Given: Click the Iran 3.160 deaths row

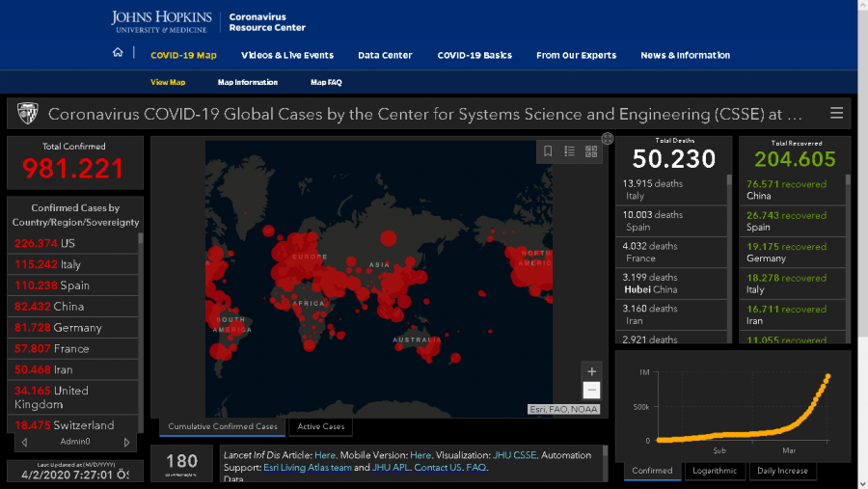Looking at the screenshot, I should 671,314.
